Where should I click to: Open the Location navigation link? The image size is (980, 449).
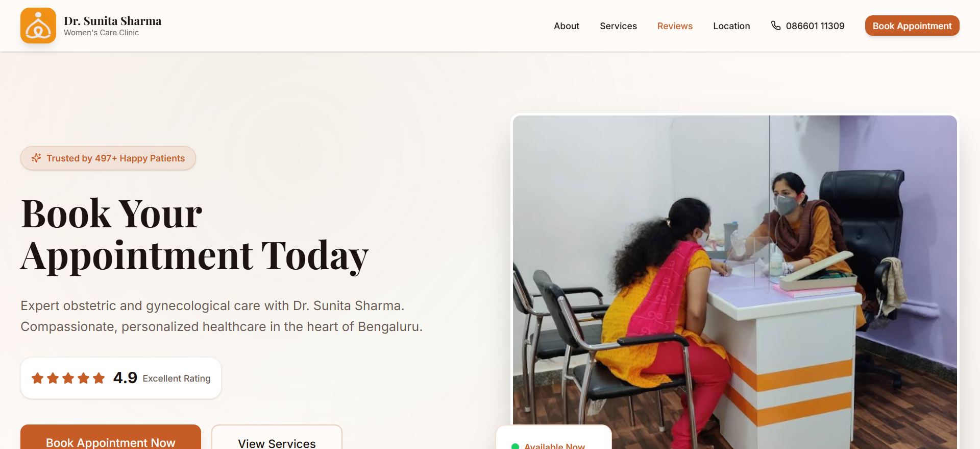731,26
